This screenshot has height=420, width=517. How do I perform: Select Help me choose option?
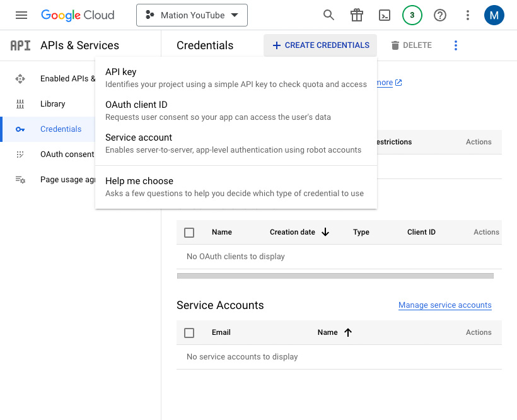tap(236, 187)
